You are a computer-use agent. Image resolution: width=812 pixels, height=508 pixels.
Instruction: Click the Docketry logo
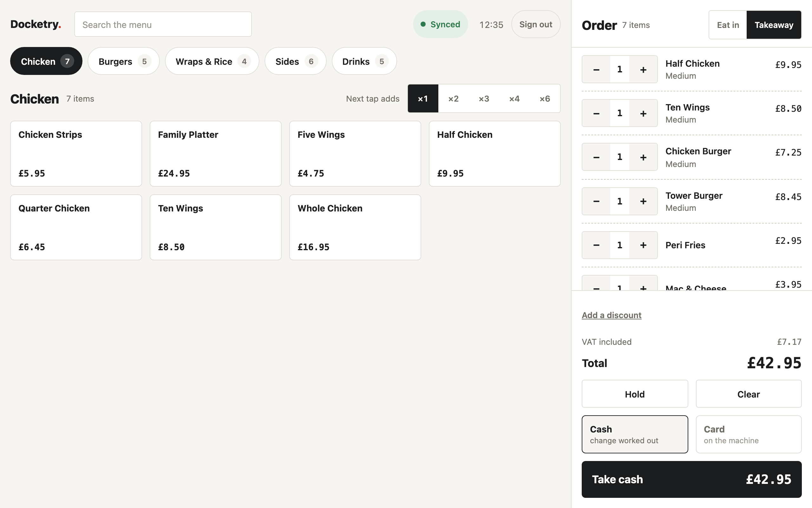(x=36, y=24)
